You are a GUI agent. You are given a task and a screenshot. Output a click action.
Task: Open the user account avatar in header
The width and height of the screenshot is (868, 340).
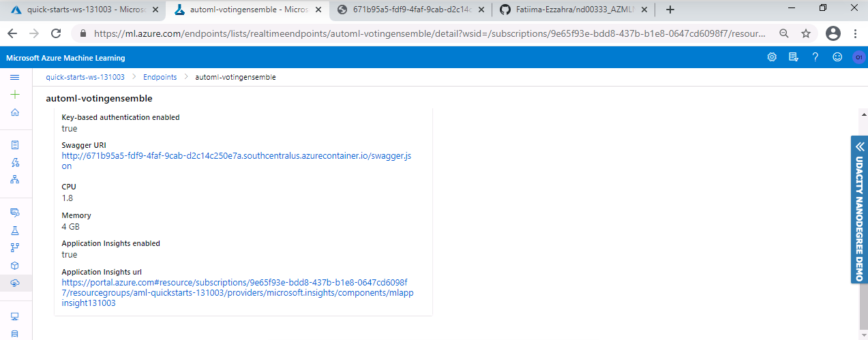click(858, 57)
